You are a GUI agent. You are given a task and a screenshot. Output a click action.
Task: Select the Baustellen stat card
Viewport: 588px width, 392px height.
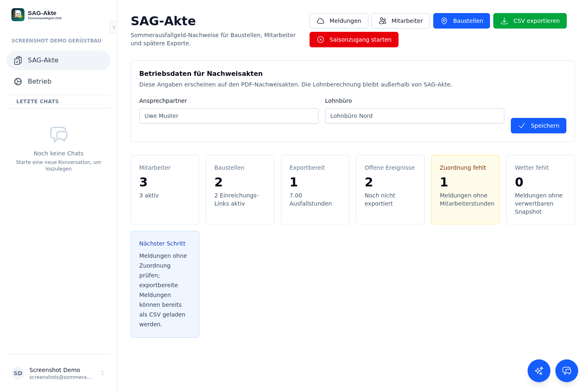[x=240, y=190]
